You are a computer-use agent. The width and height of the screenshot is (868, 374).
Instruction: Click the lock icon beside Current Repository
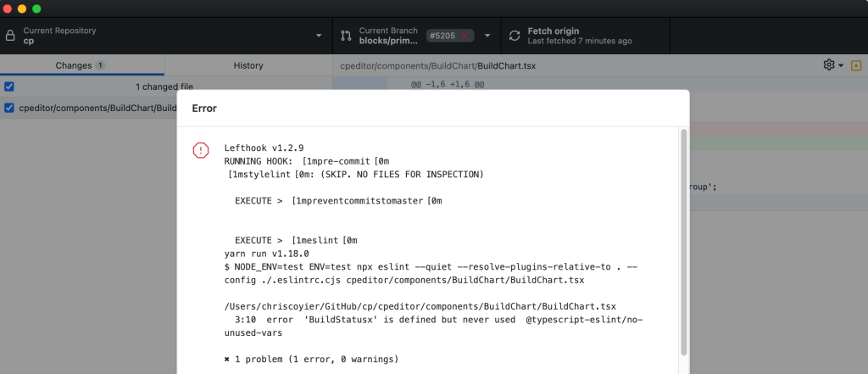coord(9,36)
